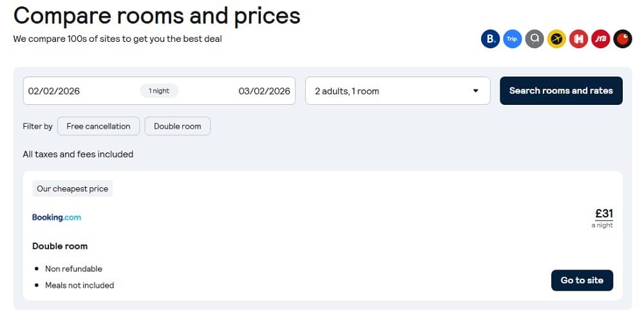Click the guests dropdown arrow

476,91
